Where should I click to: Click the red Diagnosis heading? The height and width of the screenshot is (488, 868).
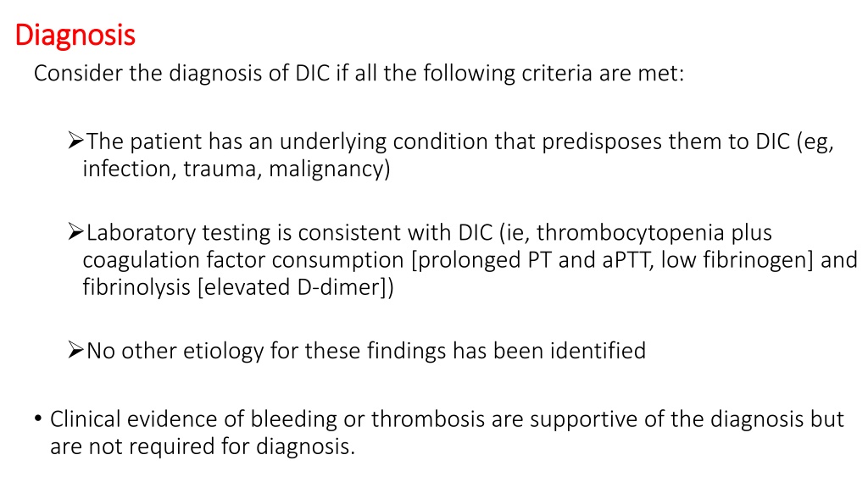[x=75, y=36]
